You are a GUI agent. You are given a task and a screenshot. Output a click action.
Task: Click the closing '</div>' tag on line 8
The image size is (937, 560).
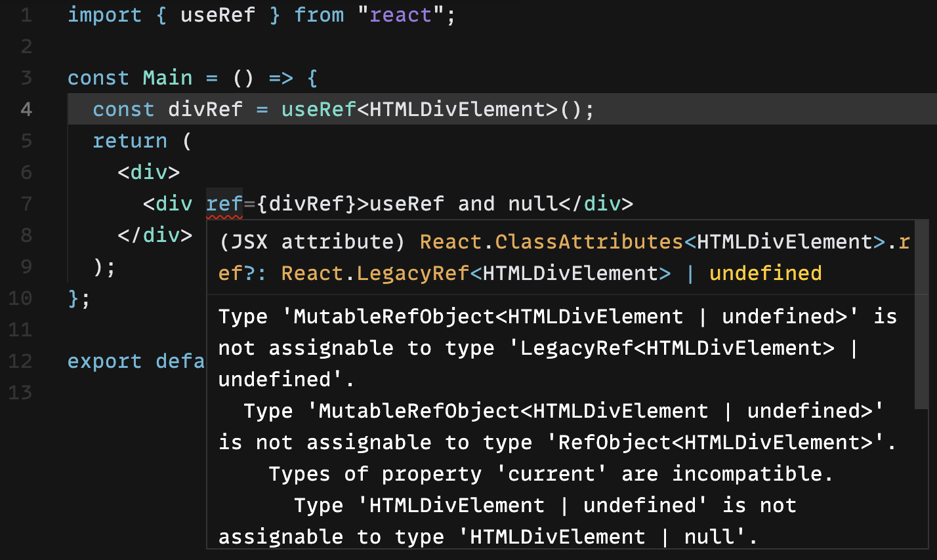[x=156, y=235]
